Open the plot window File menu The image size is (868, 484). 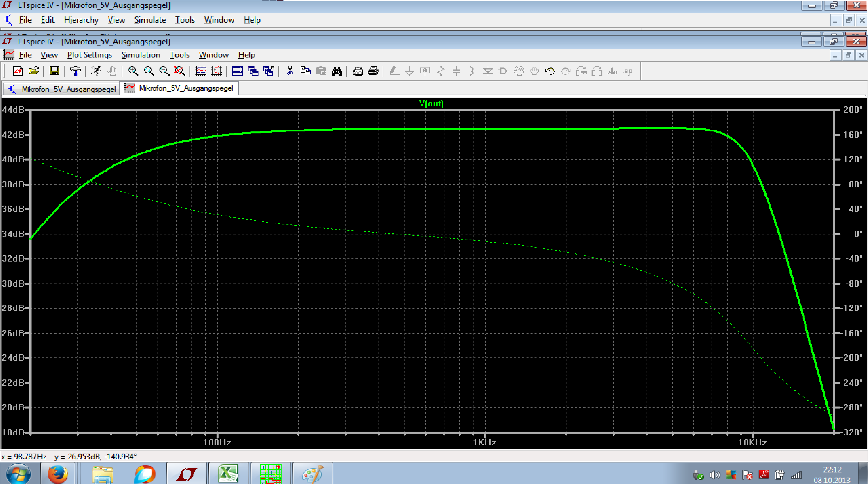tap(25, 55)
